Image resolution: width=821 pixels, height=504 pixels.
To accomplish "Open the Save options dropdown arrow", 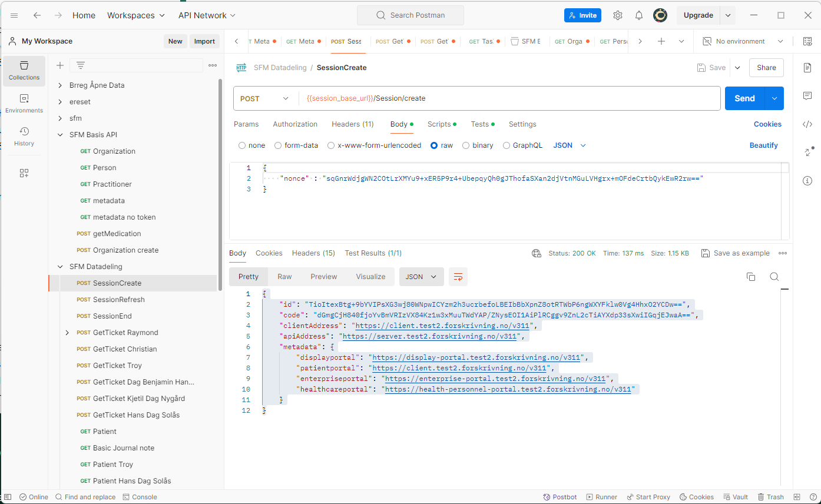I will pos(737,68).
